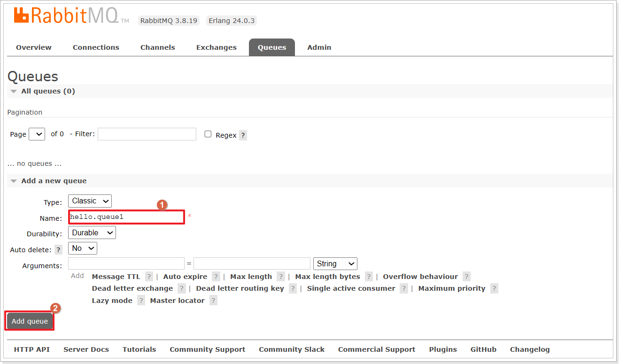Click the Arguments value input field
Screen dimensions: 619x364
coord(252,263)
